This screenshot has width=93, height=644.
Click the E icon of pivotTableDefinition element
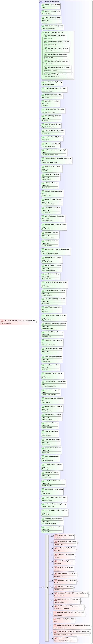click(x=2, y=321)
